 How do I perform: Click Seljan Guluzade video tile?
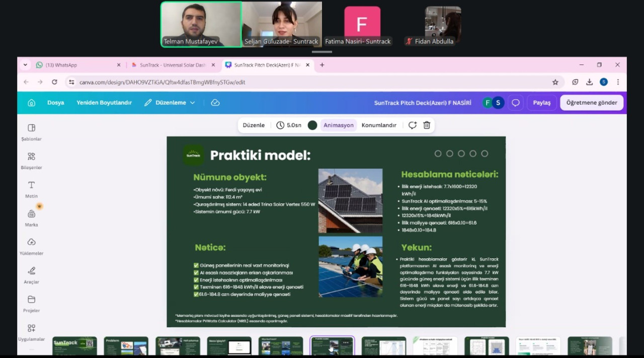[282, 24]
